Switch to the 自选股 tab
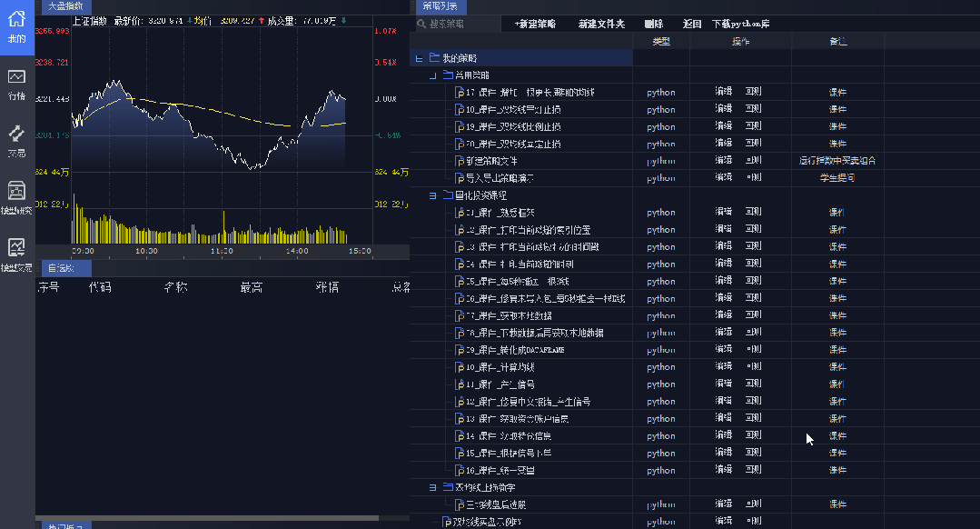 (66, 268)
